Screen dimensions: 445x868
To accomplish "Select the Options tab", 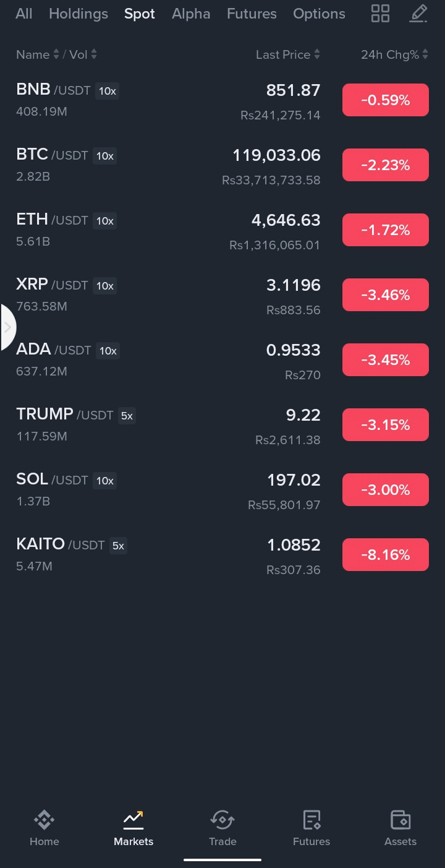I will click(x=319, y=14).
